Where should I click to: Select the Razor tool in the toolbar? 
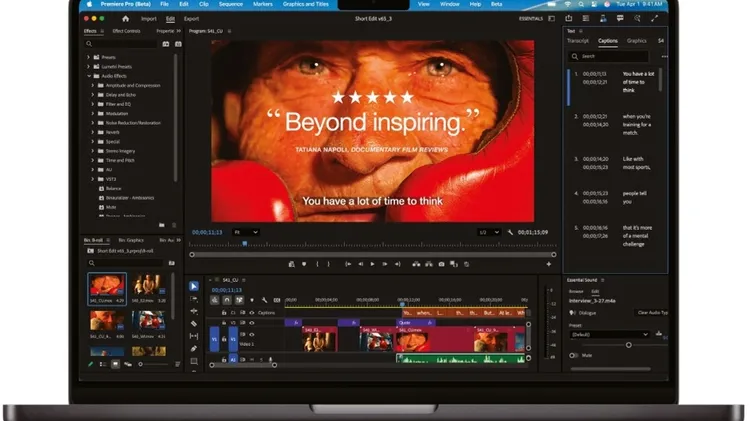tap(195, 324)
